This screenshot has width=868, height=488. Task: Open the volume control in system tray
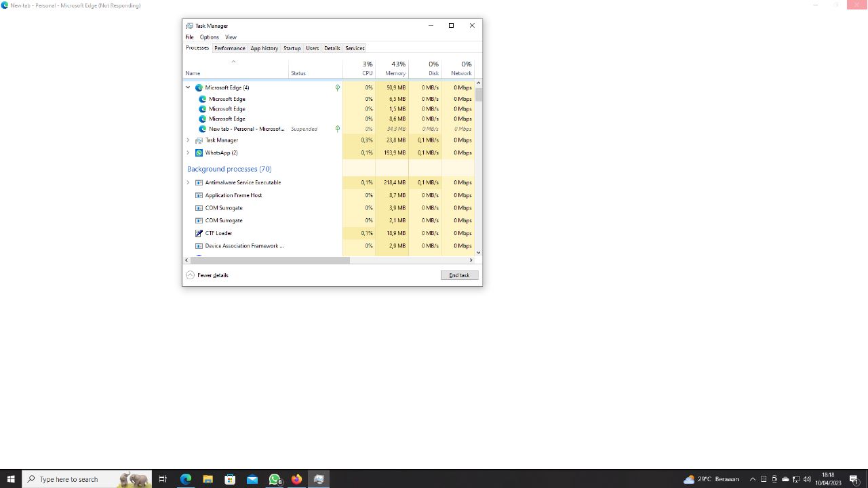tap(807, 479)
